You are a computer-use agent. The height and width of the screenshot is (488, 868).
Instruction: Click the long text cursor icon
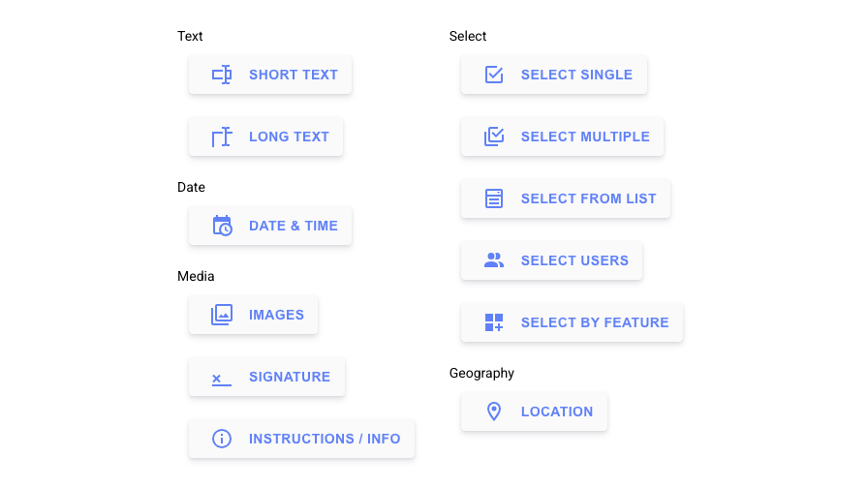[222, 137]
